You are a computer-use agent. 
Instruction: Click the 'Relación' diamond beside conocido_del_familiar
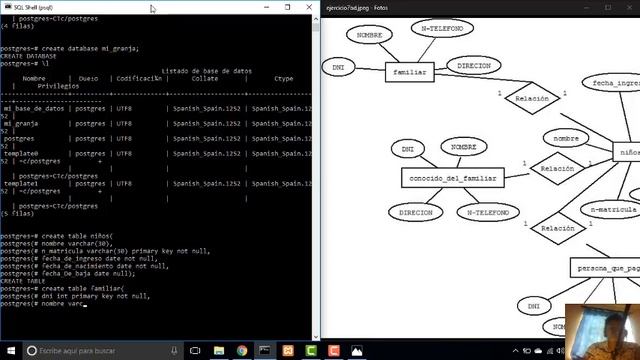click(x=557, y=168)
